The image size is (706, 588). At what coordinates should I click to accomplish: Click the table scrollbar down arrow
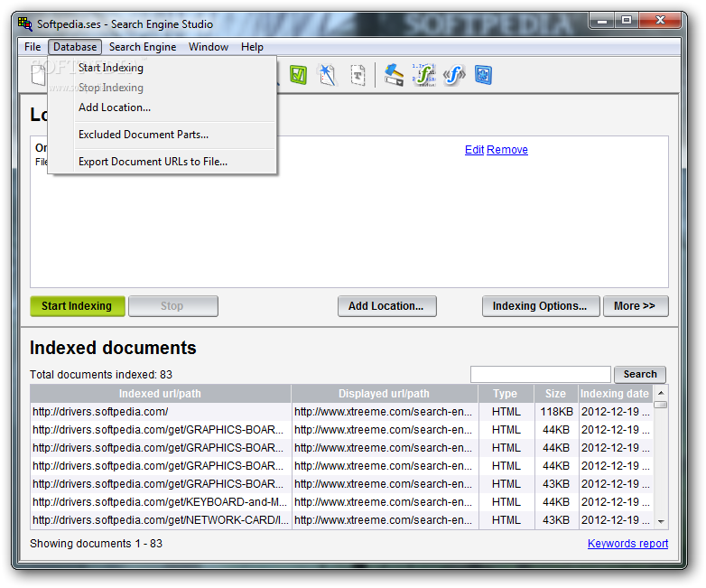coord(661,521)
